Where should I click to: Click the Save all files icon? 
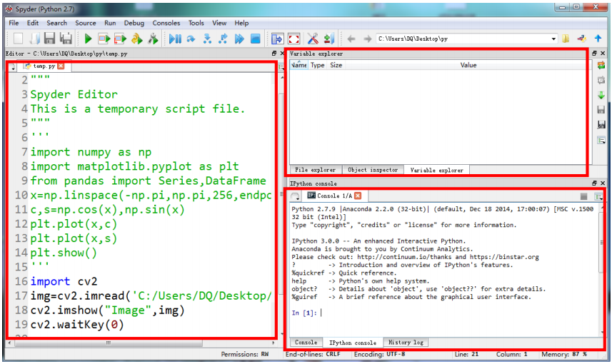pos(66,39)
